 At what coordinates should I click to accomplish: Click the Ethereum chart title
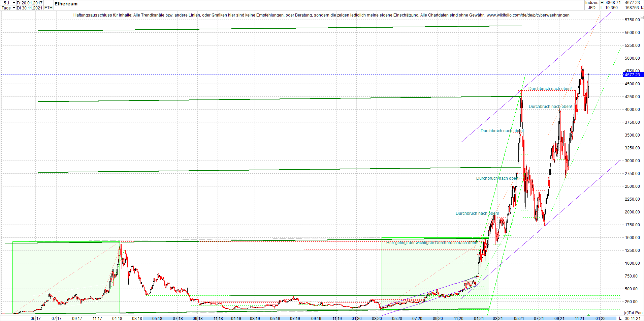coord(66,4)
